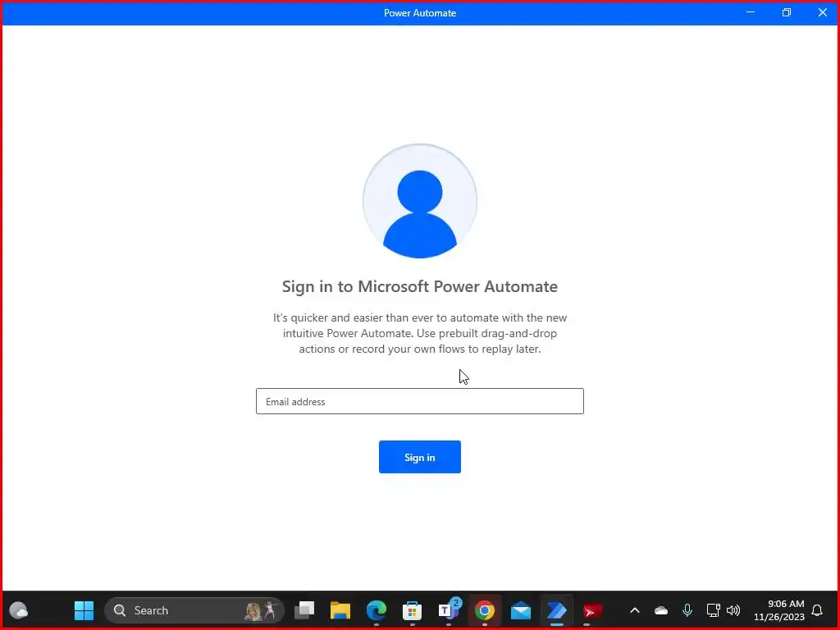
Task: Open the network status tray icon
Action: 713,610
